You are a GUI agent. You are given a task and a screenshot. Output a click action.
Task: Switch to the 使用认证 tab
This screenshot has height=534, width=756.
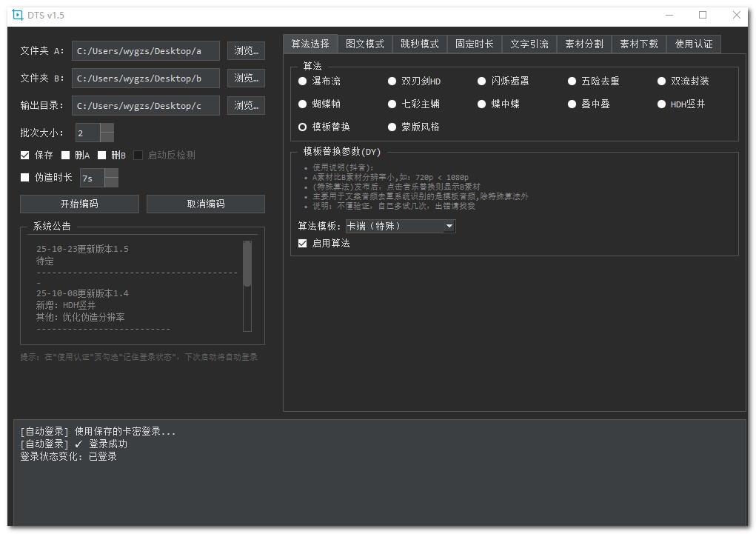pos(695,44)
